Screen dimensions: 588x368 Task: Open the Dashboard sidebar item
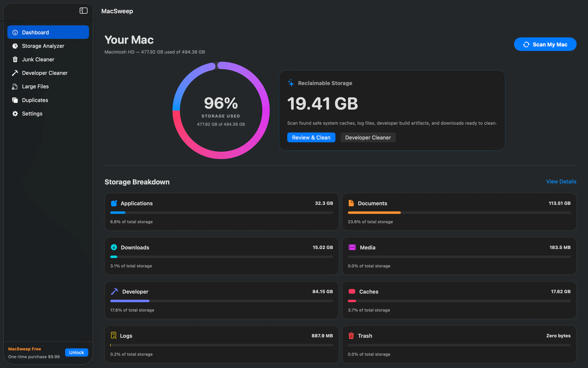point(48,32)
